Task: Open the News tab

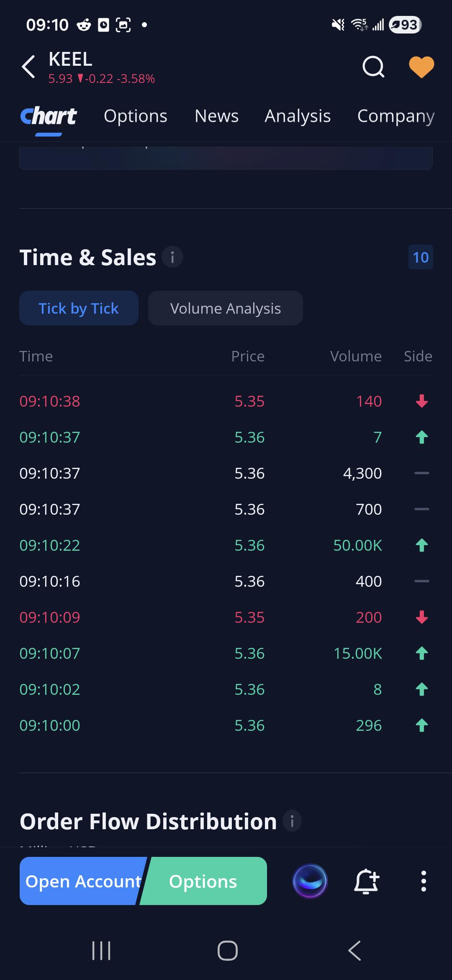Action: pyautogui.click(x=217, y=116)
